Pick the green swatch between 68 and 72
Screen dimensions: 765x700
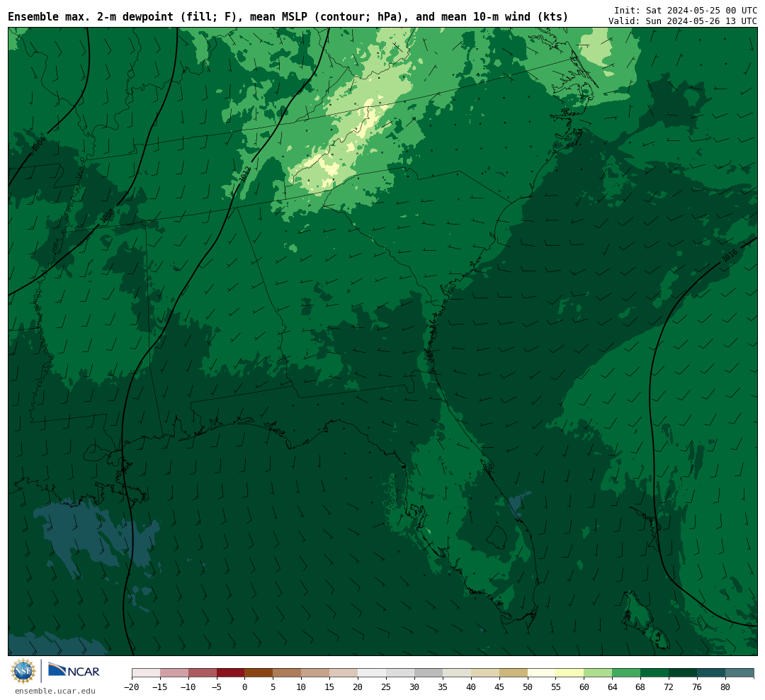[654, 673]
